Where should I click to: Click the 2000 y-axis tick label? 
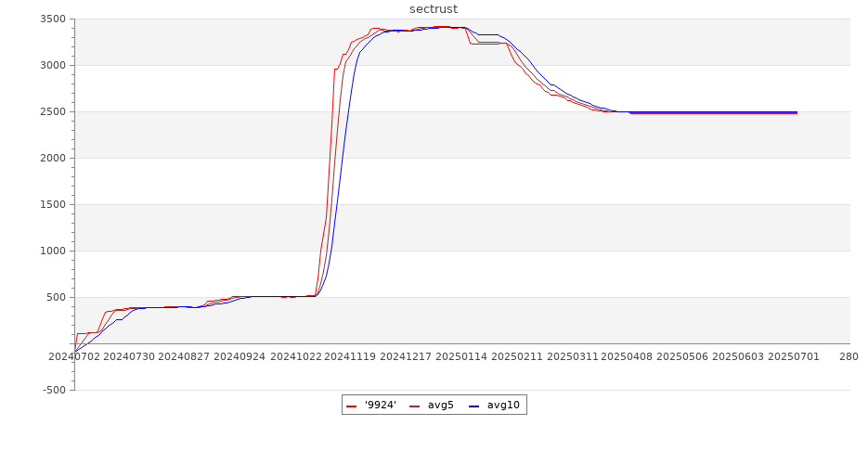(x=53, y=159)
